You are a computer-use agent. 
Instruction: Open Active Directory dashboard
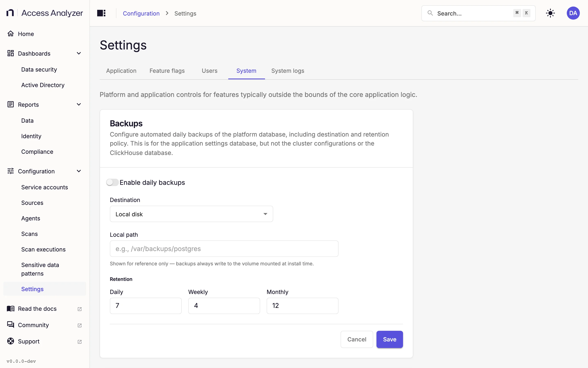43,85
